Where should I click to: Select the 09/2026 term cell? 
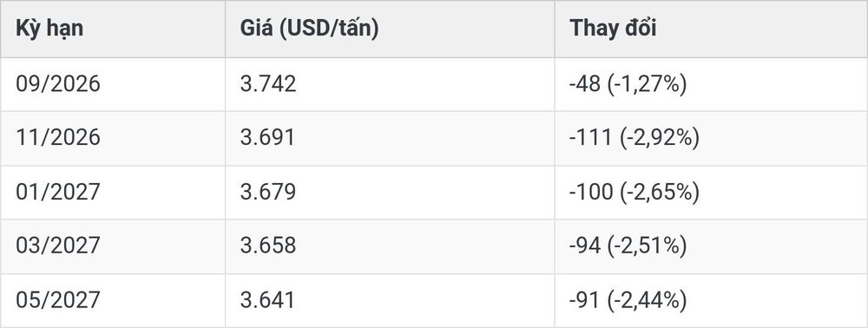click(58, 84)
